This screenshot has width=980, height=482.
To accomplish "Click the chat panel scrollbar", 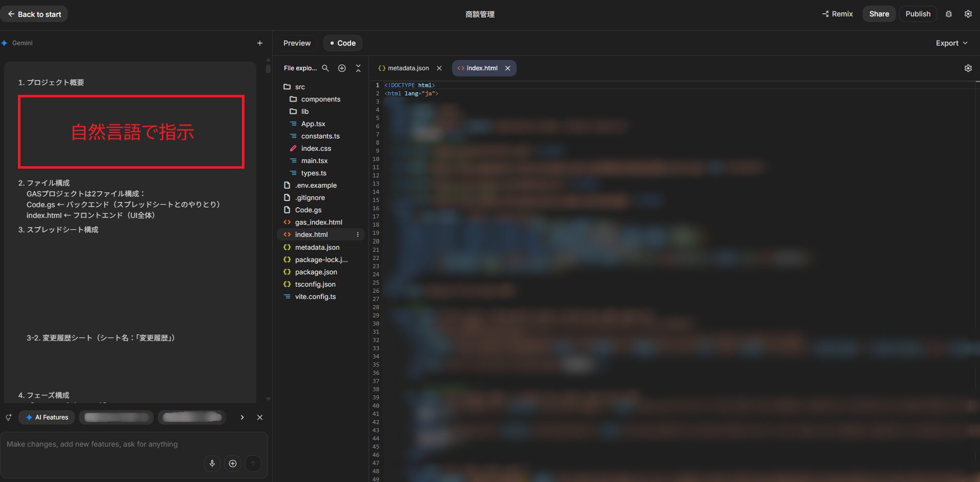I will pos(268,68).
